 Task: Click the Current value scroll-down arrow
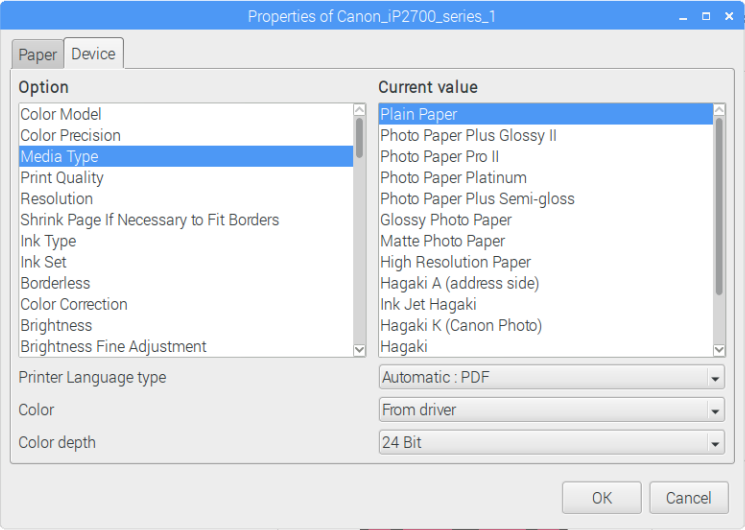pyautogui.click(x=719, y=350)
